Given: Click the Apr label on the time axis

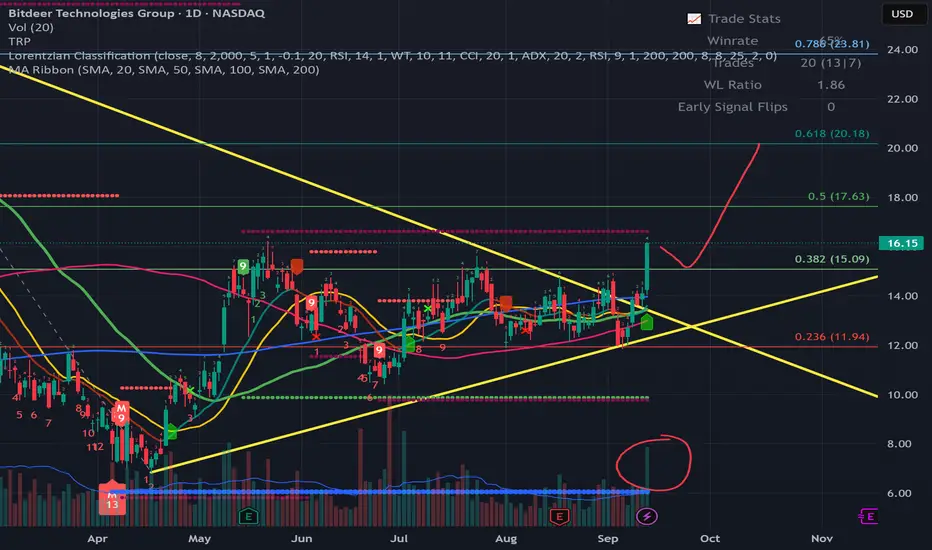Looking at the screenshot, I should (97, 539).
